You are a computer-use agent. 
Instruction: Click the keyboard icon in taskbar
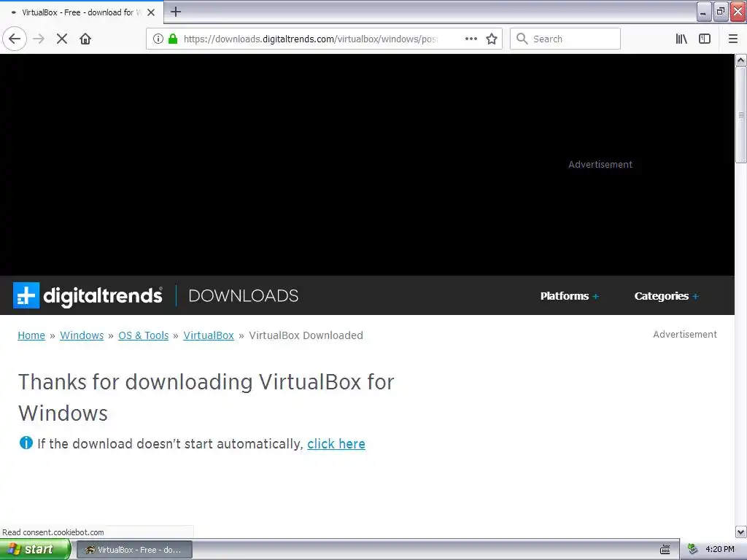tap(665, 550)
